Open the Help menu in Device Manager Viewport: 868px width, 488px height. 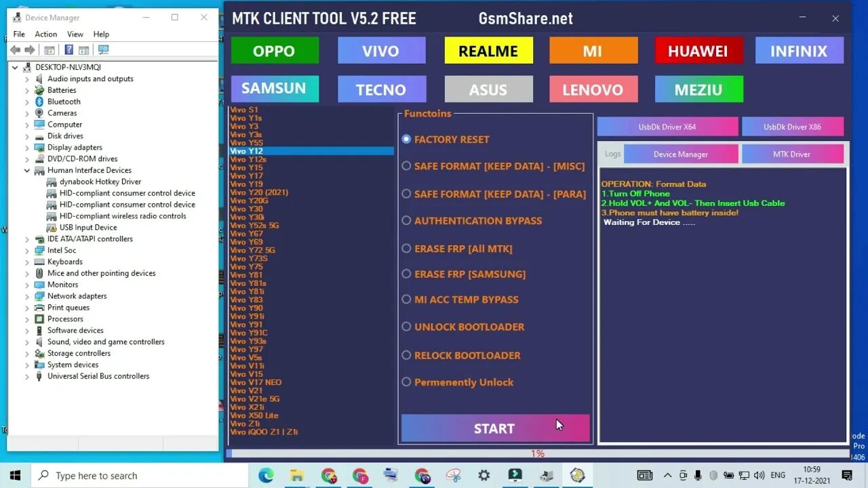click(101, 34)
